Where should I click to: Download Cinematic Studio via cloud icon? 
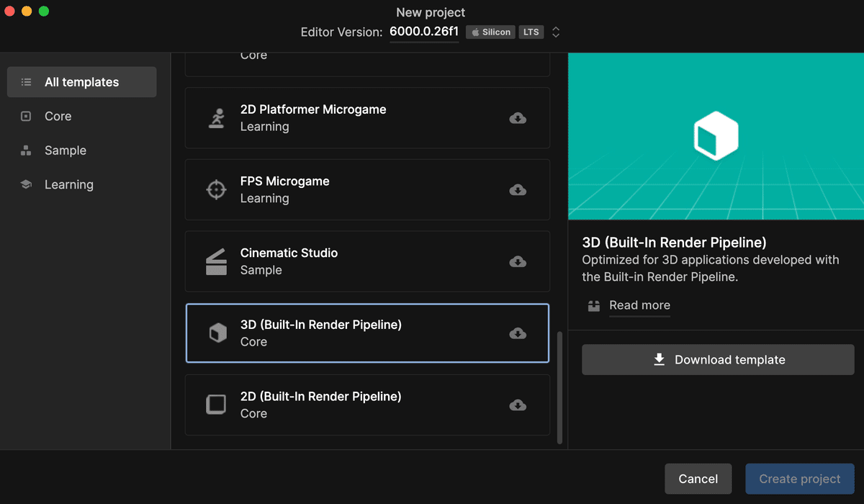click(x=518, y=261)
